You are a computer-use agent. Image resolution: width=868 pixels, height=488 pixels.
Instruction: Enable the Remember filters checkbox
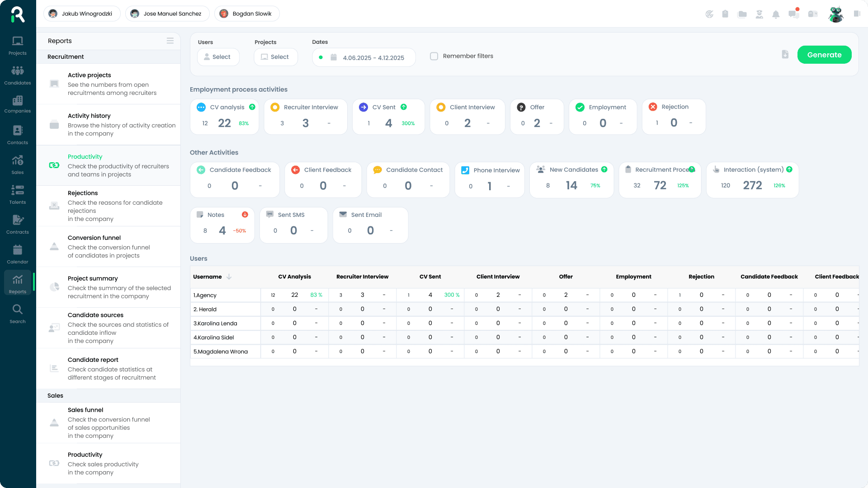coord(434,56)
